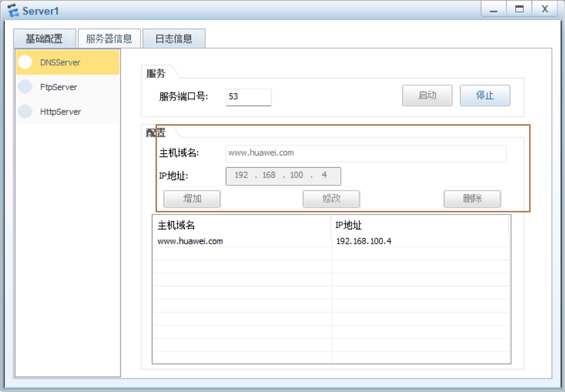
Task: Switch to the 基础配置 tab
Action: pos(45,38)
